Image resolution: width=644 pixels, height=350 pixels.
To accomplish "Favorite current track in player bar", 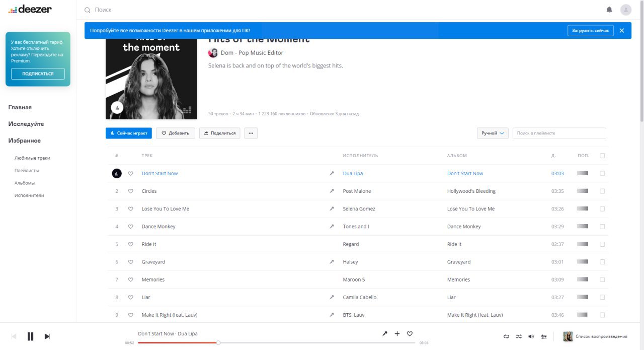I will pyautogui.click(x=410, y=333).
